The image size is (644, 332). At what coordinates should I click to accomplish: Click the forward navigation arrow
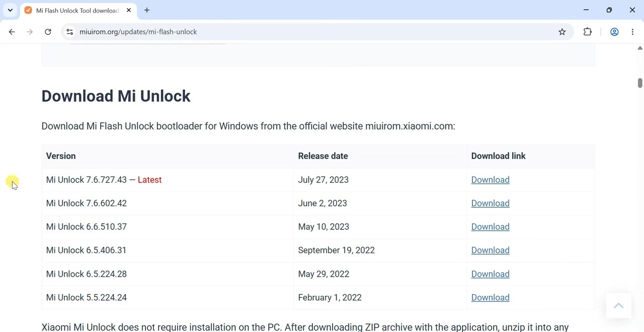tap(30, 32)
